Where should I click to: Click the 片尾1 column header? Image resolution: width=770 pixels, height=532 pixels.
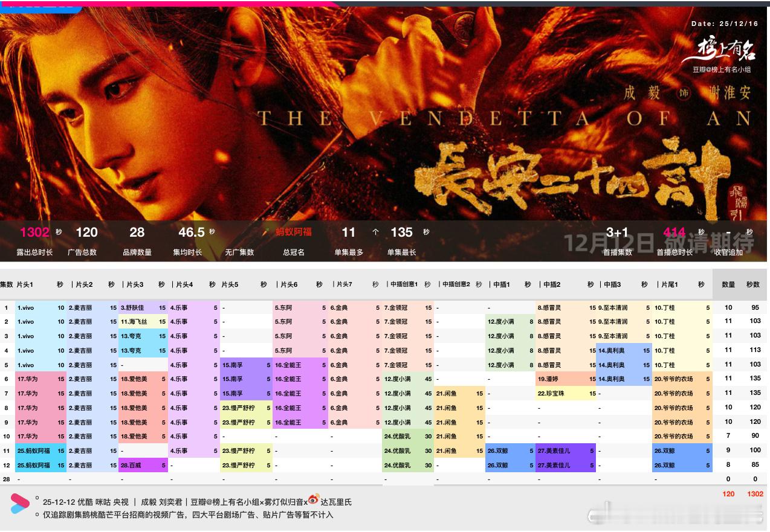(x=670, y=284)
